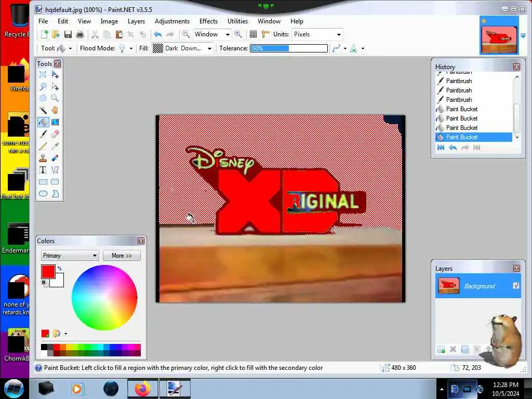The height and width of the screenshot is (399, 532).
Task: Open the antialiasing mode dropdown arrow
Action: click(x=345, y=48)
